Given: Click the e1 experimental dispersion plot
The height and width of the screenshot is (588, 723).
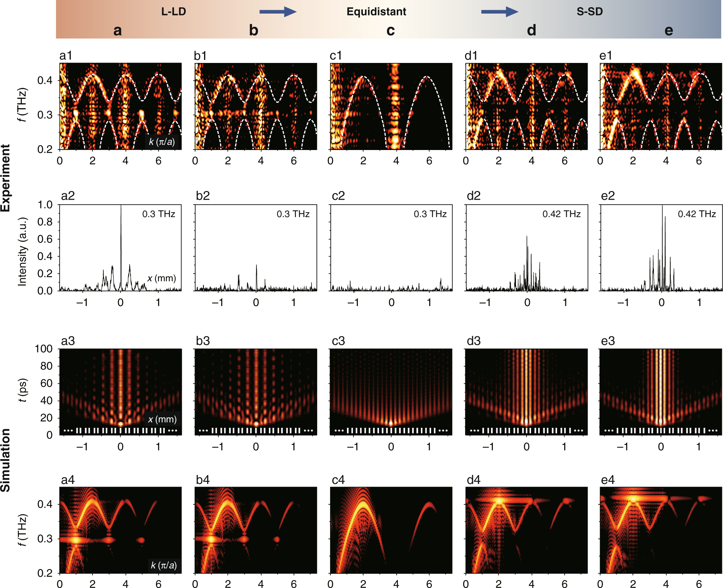Looking at the screenshot, I should 661,106.
